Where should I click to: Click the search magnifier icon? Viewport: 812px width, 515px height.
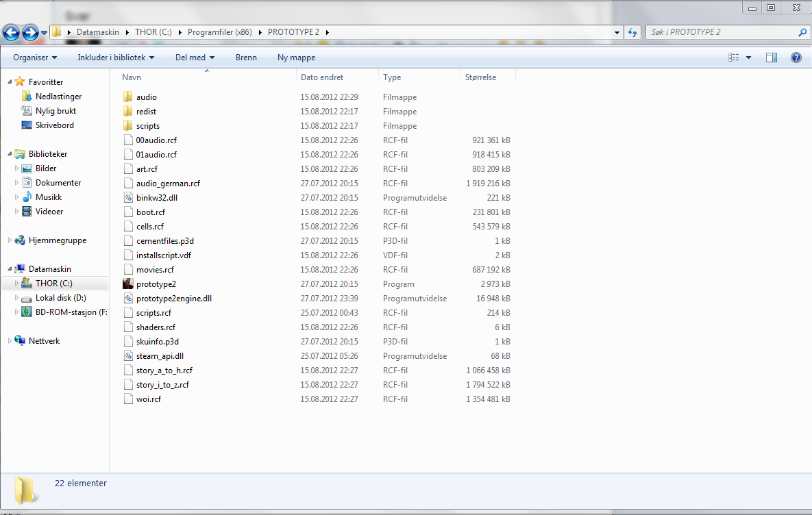click(802, 32)
